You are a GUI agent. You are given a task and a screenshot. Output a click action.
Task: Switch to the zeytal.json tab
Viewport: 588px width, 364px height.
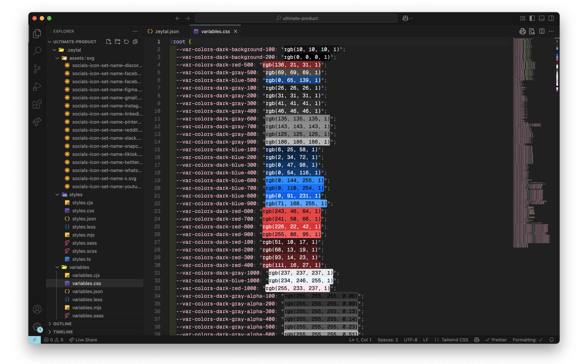click(x=167, y=31)
